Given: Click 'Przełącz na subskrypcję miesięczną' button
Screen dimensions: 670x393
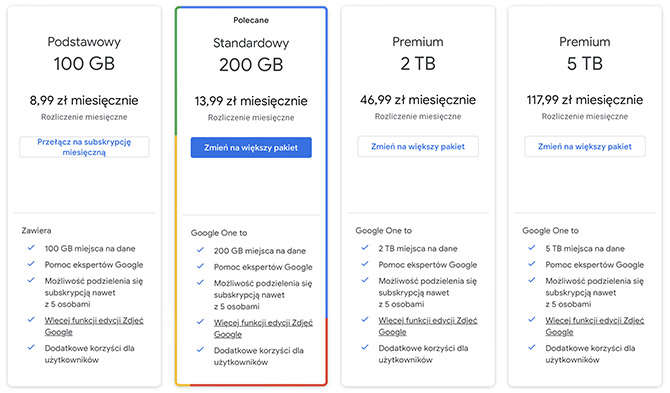Looking at the screenshot, I should click(84, 147).
